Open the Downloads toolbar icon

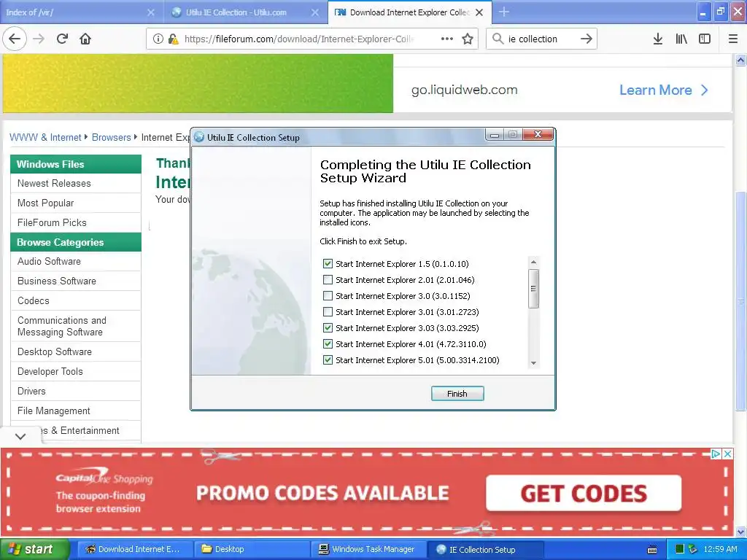point(657,39)
